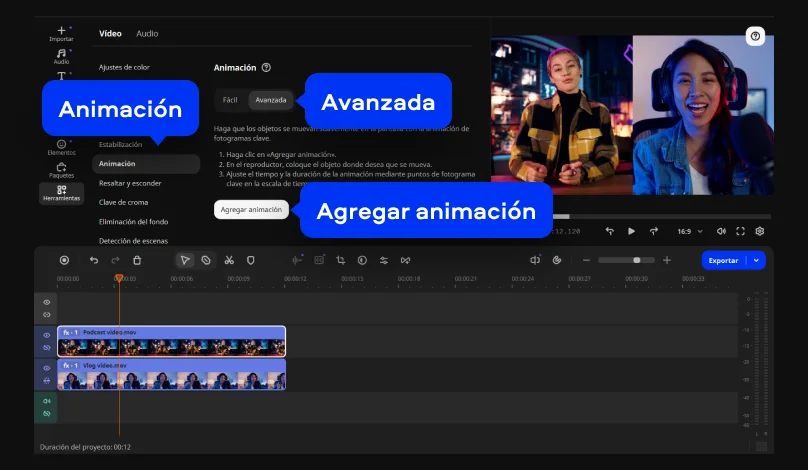This screenshot has width=808, height=470.
Task: Switch to the Audio tab
Action: point(147,33)
